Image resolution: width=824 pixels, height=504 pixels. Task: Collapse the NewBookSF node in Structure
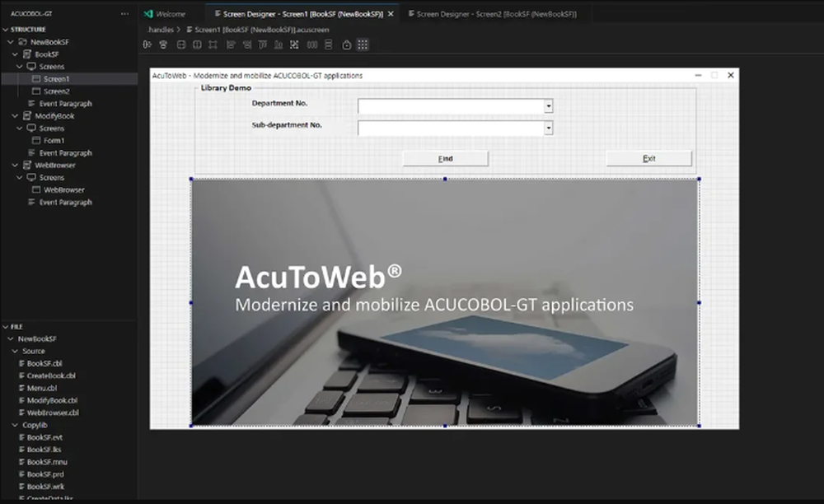click(x=11, y=41)
